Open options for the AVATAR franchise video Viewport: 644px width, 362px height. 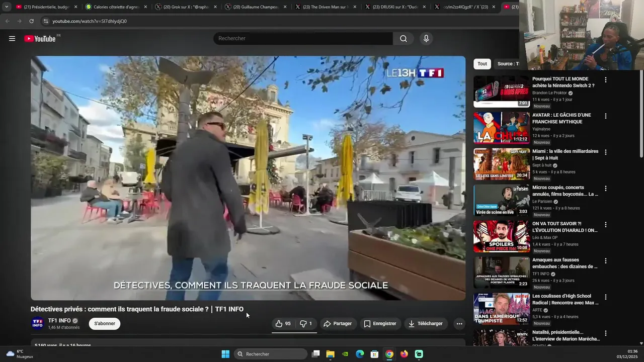pyautogui.click(x=606, y=116)
